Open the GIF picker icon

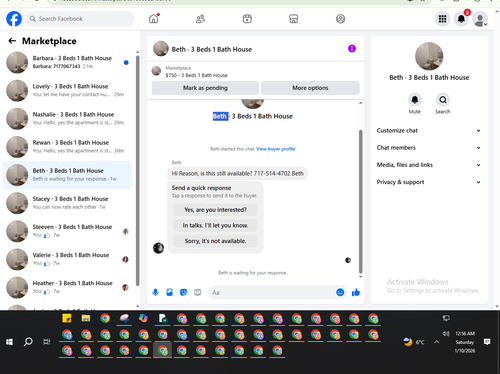point(198,292)
